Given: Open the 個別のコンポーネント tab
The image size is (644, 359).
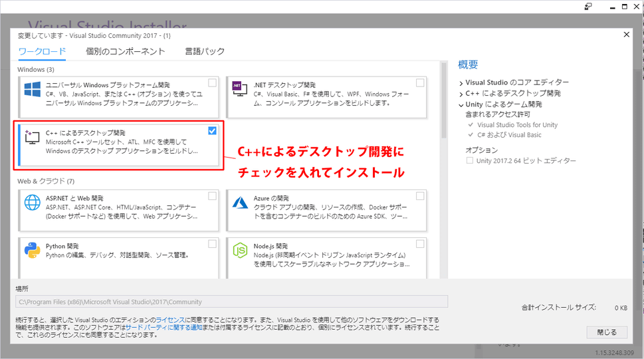Looking at the screenshot, I should [125, 51].
